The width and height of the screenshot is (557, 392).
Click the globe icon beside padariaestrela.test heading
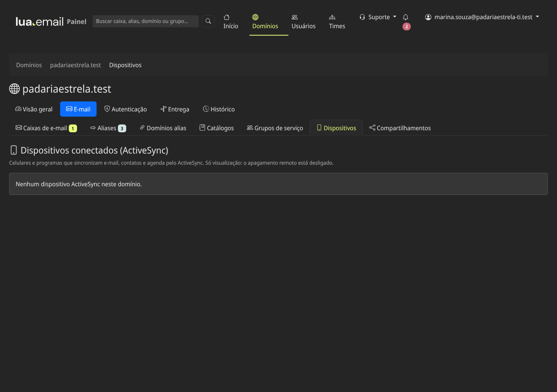tap(14, 89)
